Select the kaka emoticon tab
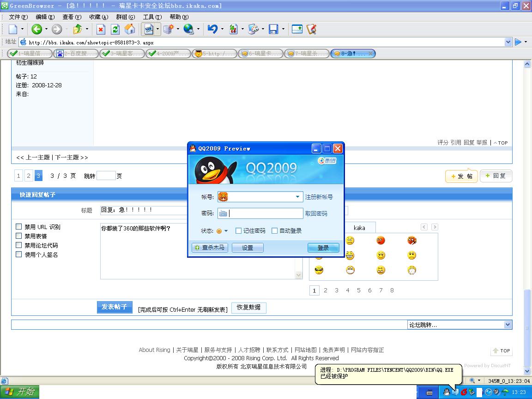Viewport: 532px width, 399px height. 359,228
